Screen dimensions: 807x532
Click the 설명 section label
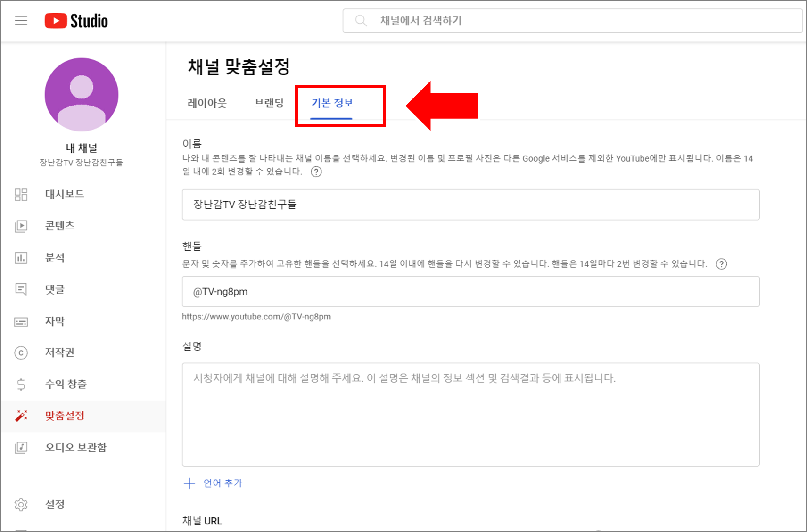click(x=192, y=346)
